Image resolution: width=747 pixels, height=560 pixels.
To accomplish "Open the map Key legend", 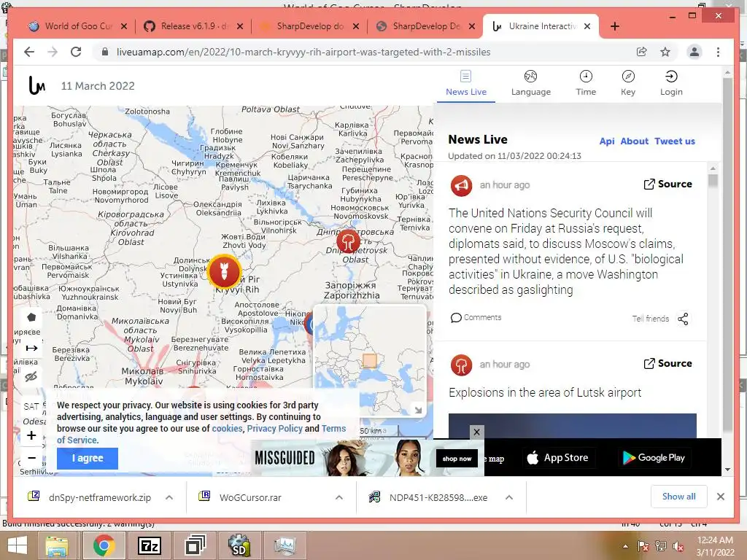I will click(x=628, y=83).
